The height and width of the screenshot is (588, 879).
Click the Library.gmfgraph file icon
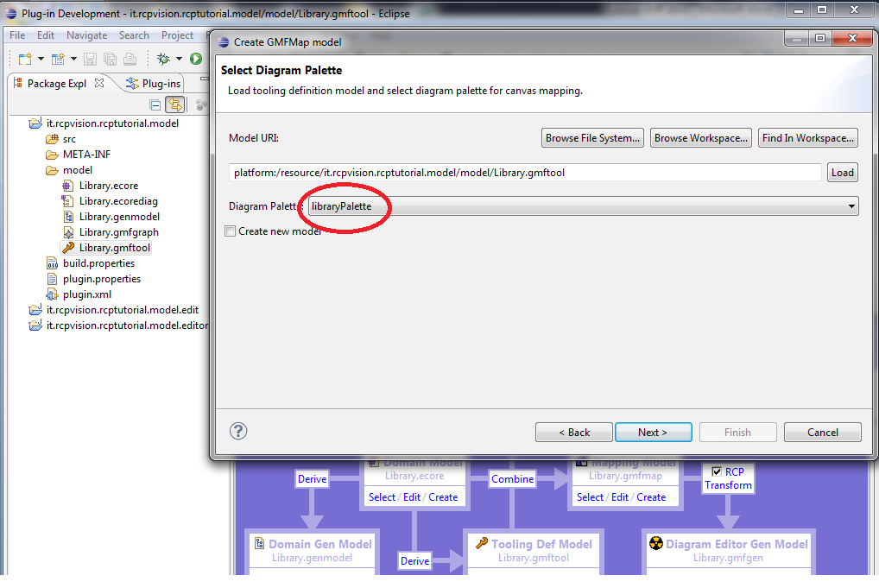pyautogui.click(x=68, y=232)
